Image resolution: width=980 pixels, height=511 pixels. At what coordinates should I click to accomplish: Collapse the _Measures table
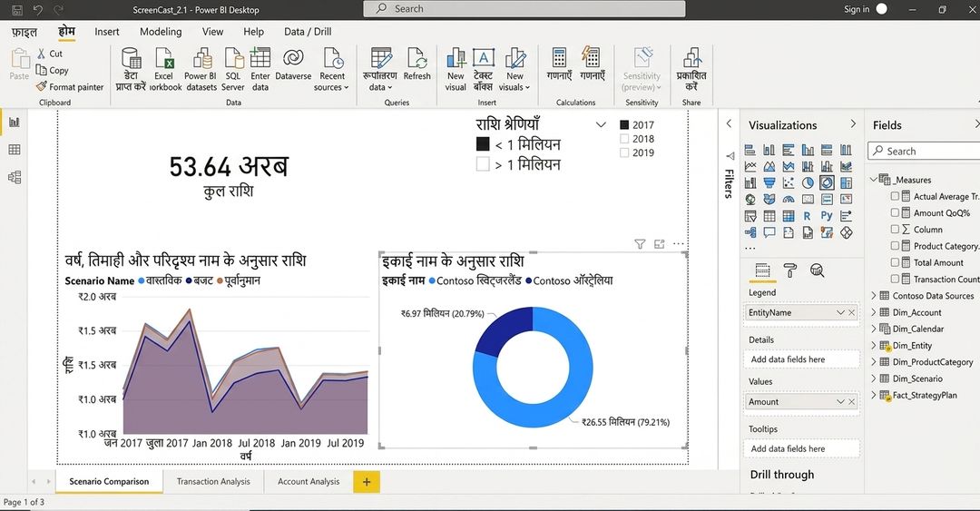(874, 180)
